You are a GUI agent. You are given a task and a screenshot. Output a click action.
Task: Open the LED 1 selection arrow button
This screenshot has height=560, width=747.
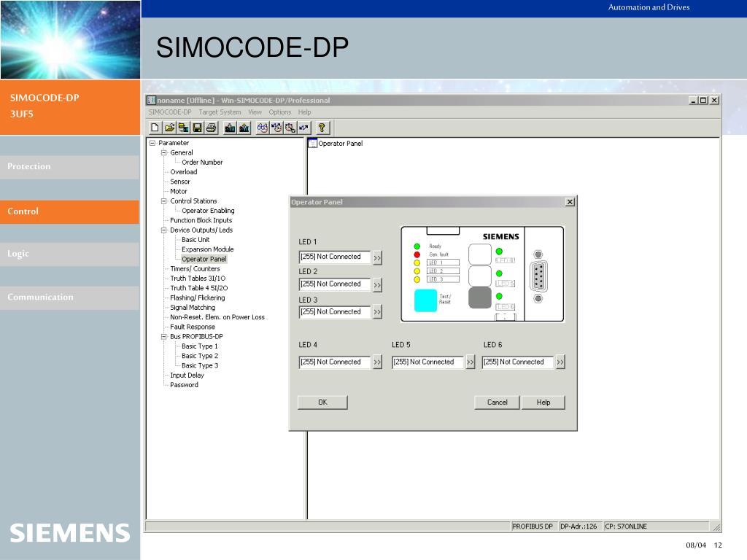377,257
